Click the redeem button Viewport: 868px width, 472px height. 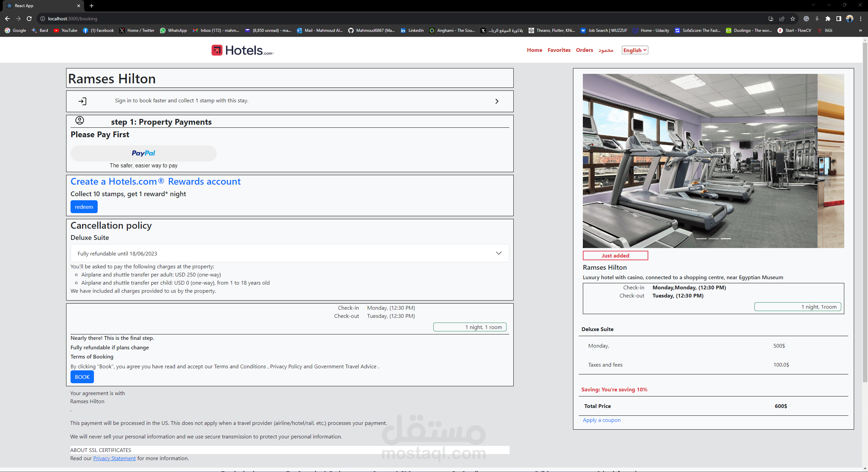(84, 207)
